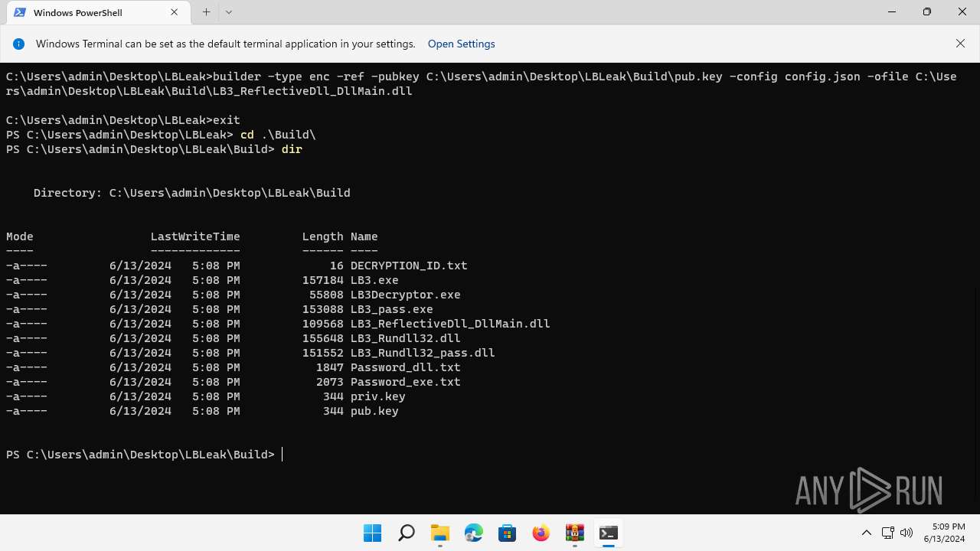Open Microsoft Store from taskbar
This screenshot has width=980, height=551.
507,533
